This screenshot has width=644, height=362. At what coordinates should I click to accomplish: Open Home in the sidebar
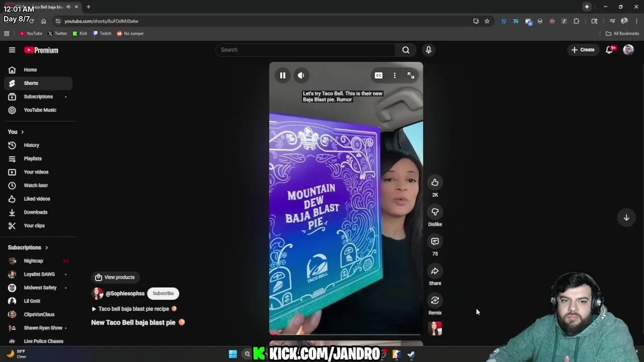38,70
